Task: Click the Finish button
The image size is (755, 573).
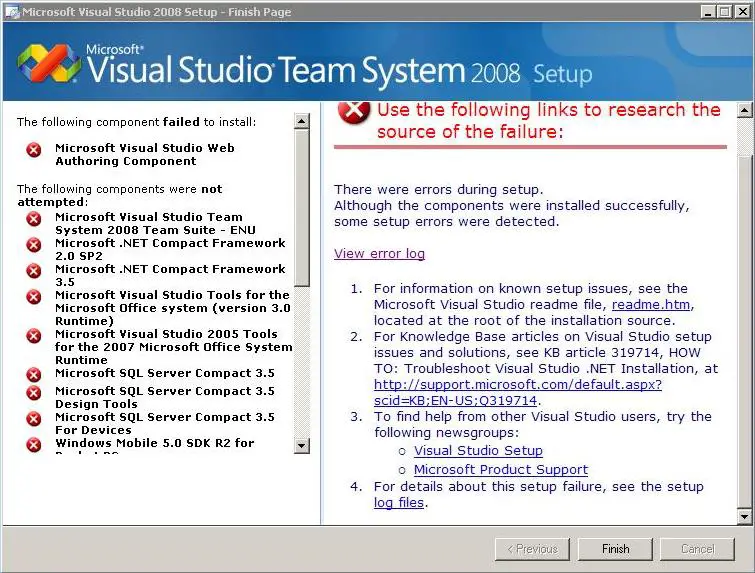Action: pyautogui.click(x=615, y=549)
